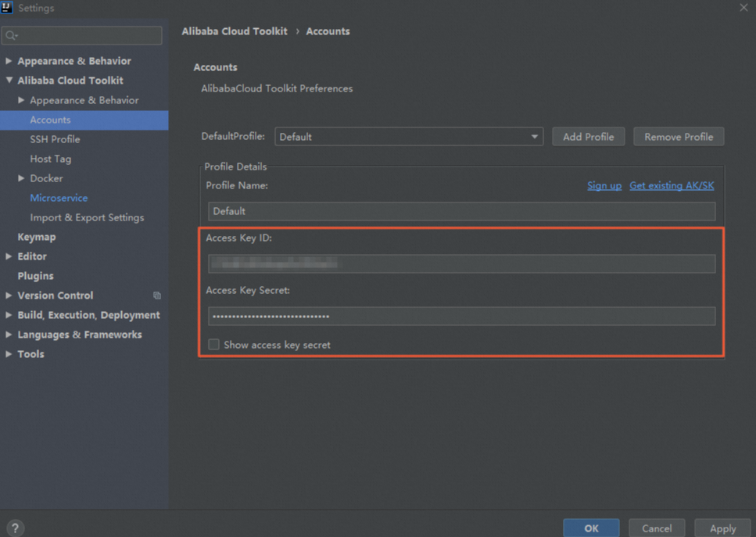Click Alibaba Cloud Toolkit breadcrumb
Image resolution: width=756 pixels, height=537 pixels.
coord(235,31)
